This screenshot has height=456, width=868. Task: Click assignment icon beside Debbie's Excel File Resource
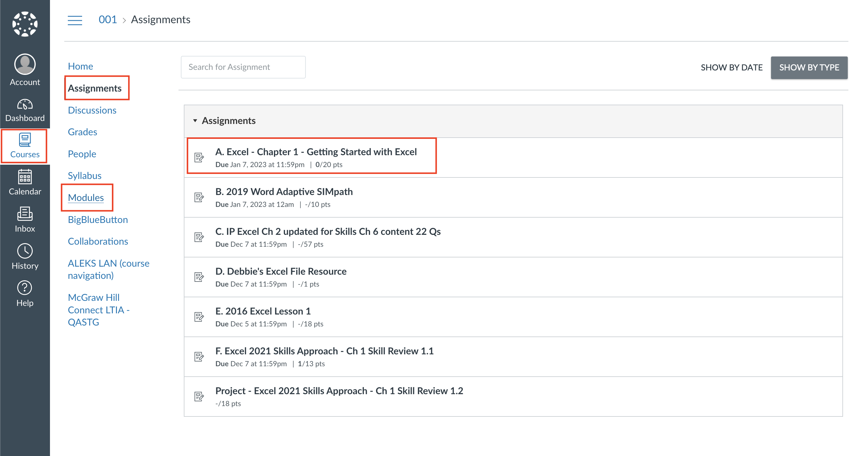199,277
